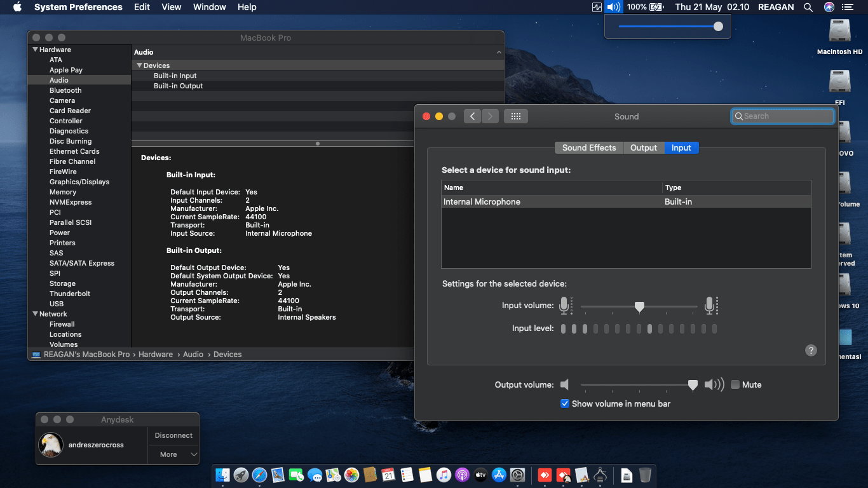
Task: Open the App Store from the Dock
Action: [x=499, y=475]
